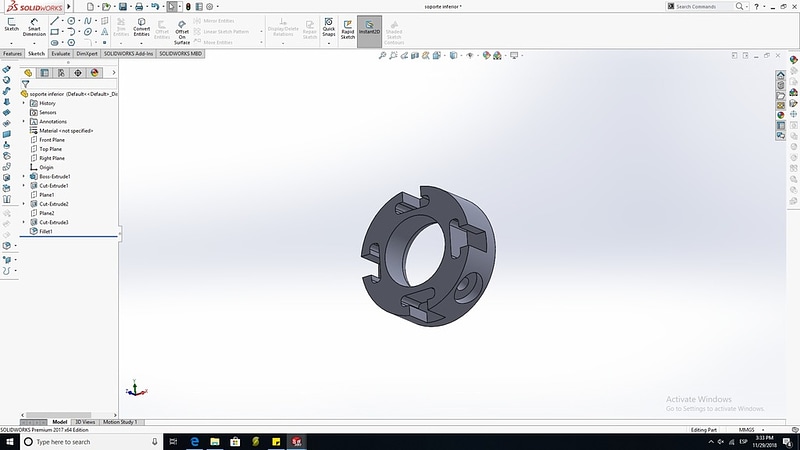
Task: Expand the SOLIDWORKS menu flyout arrow
Action: [x=69, y=7]
